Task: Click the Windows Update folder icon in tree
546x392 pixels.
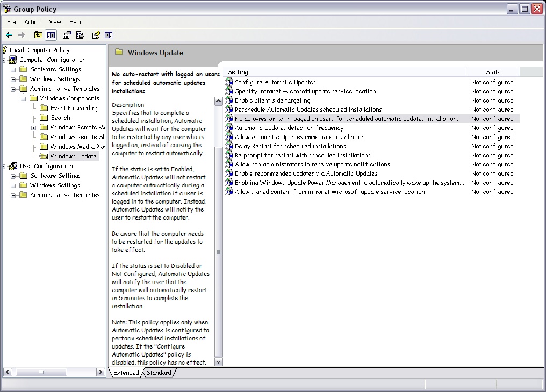Action: [x=44, y=156]
